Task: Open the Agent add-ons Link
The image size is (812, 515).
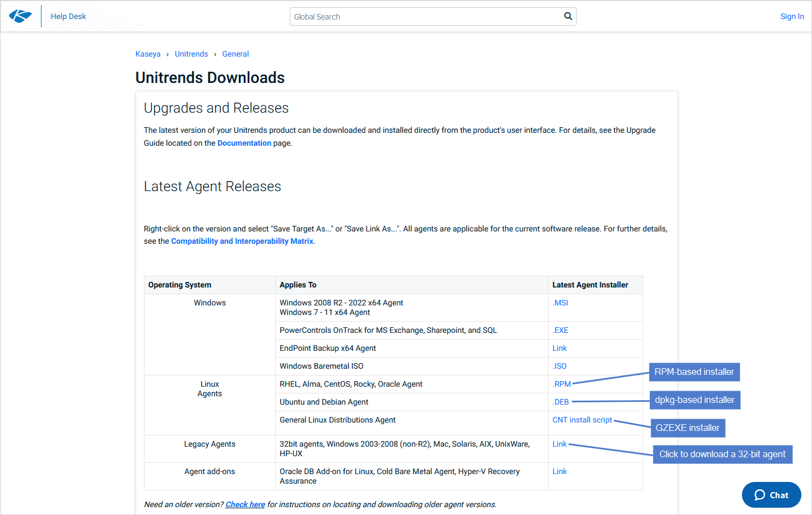Action: point(559,471)
